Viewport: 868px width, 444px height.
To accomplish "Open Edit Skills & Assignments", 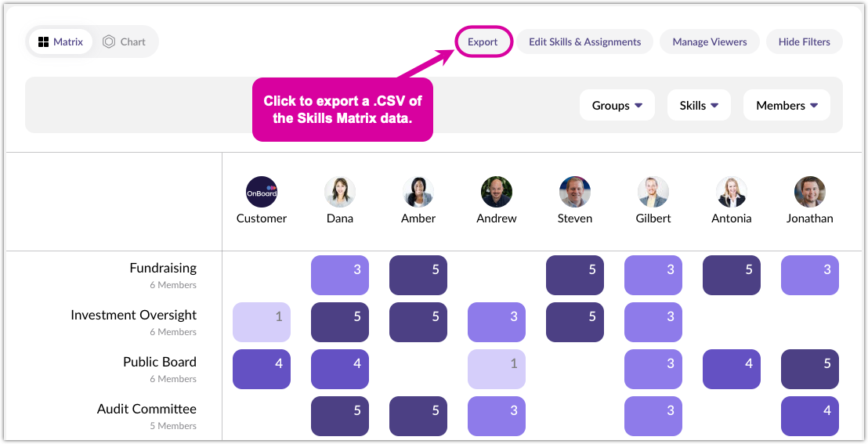I will point(584,42).
